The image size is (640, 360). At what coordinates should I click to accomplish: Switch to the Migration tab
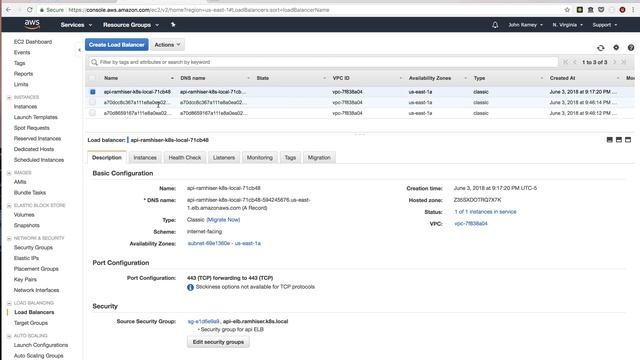pos(319,158)
